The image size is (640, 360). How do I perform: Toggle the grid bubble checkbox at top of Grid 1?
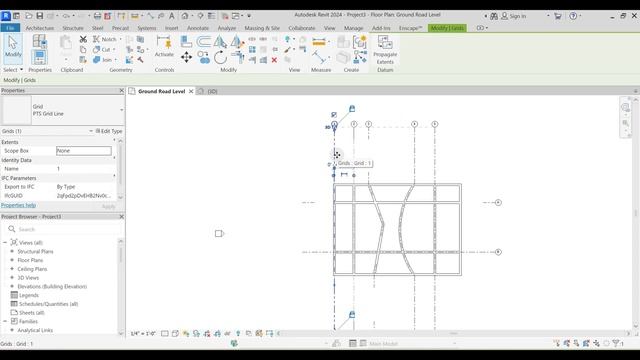coord(334,115)
